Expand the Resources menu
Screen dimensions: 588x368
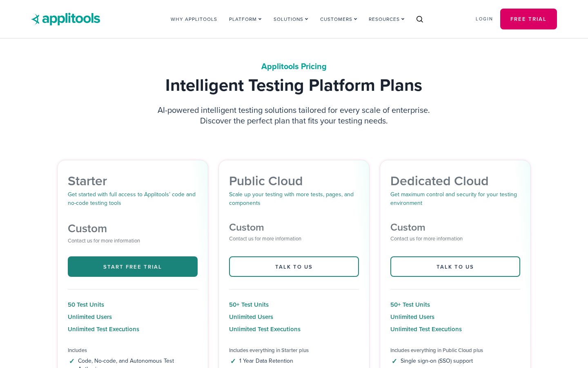coord(386,19)
